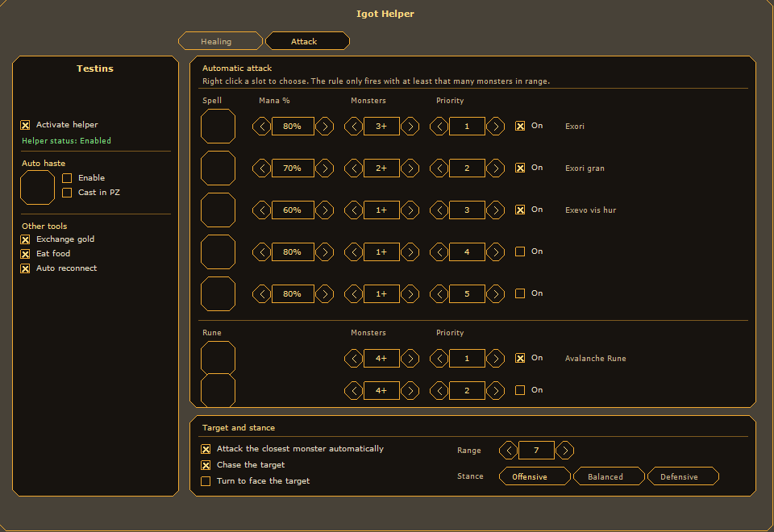Click the Exori Mana % value field

(293, 127)
